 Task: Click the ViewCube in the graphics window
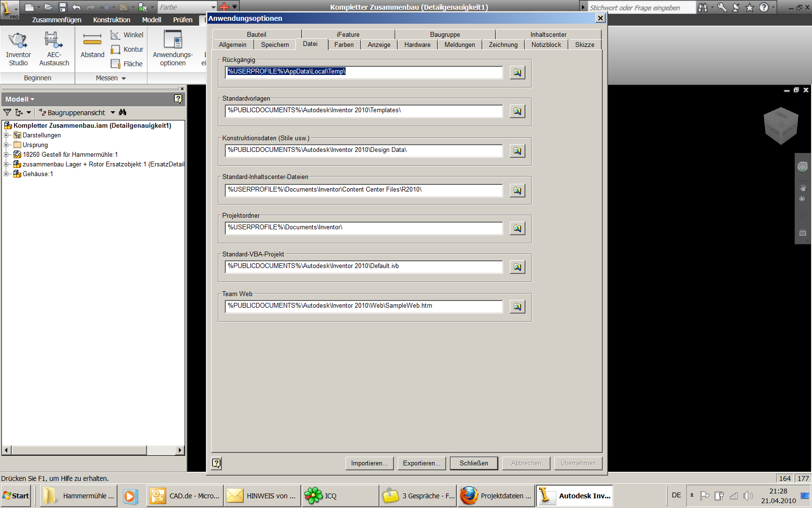(781, 126)
